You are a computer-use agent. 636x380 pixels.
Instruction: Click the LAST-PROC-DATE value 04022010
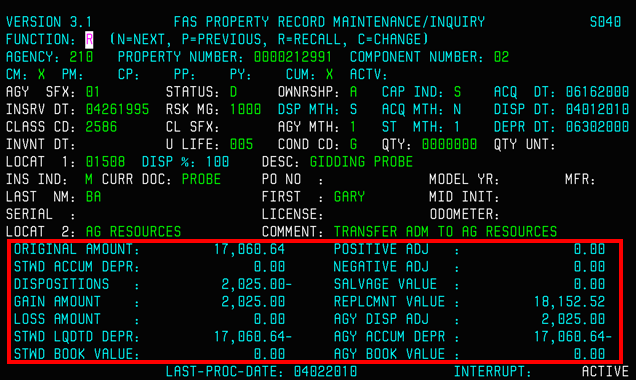click(x=326, y=371)
